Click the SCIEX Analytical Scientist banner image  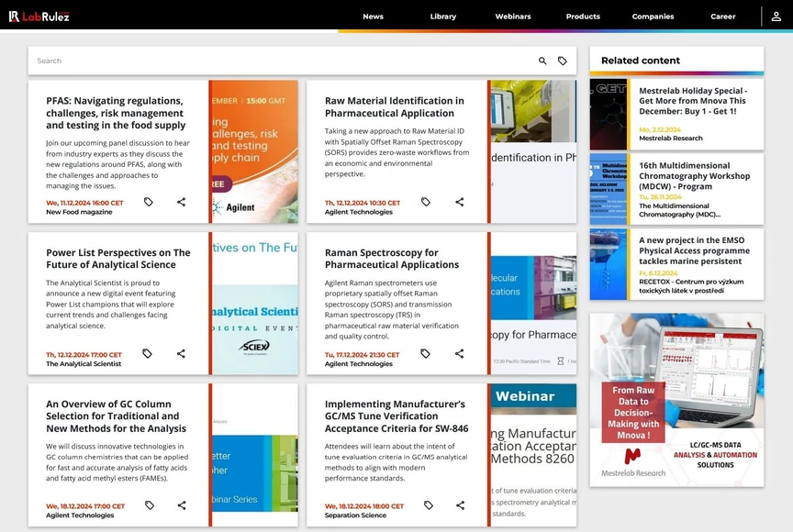click(255, 303)
